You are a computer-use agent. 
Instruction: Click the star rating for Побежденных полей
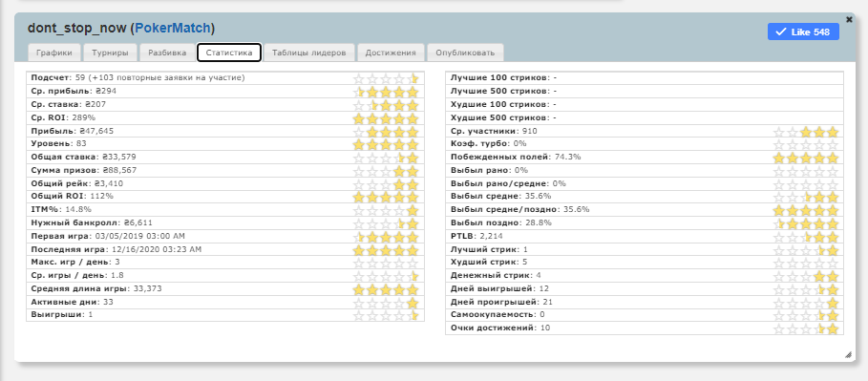(x=806, y=158)
